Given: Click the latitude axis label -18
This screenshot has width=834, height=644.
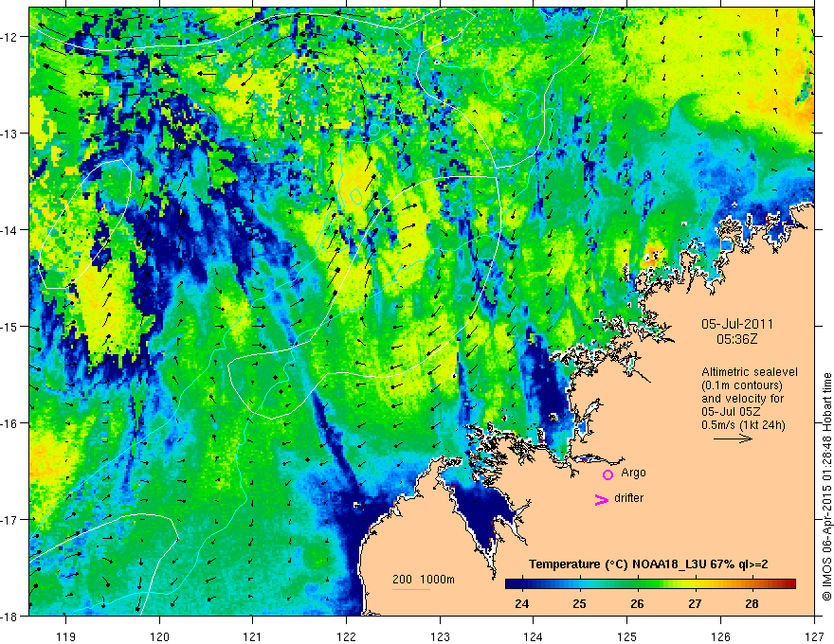Looking at the screenshot, I should pyautogui.click(x=9, y=616).
